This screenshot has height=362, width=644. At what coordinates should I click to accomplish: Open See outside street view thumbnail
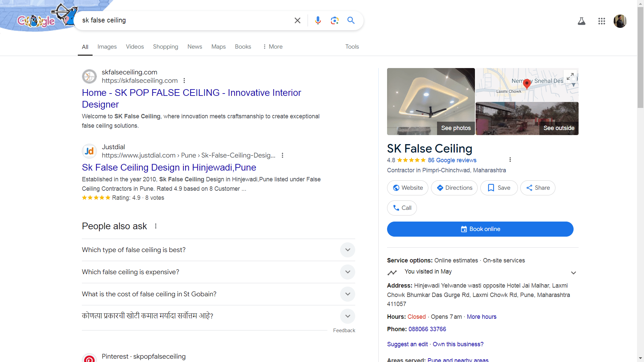tap(527, 119)
